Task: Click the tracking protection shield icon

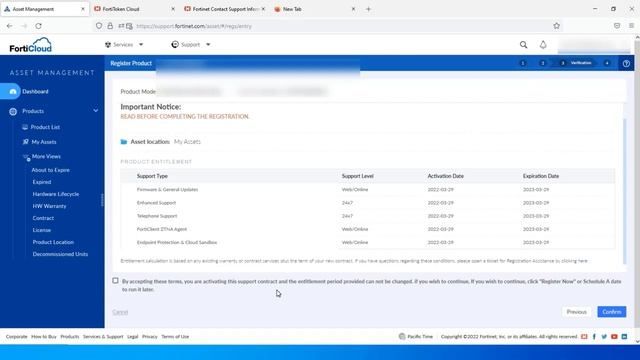Action: pos(99,26)
